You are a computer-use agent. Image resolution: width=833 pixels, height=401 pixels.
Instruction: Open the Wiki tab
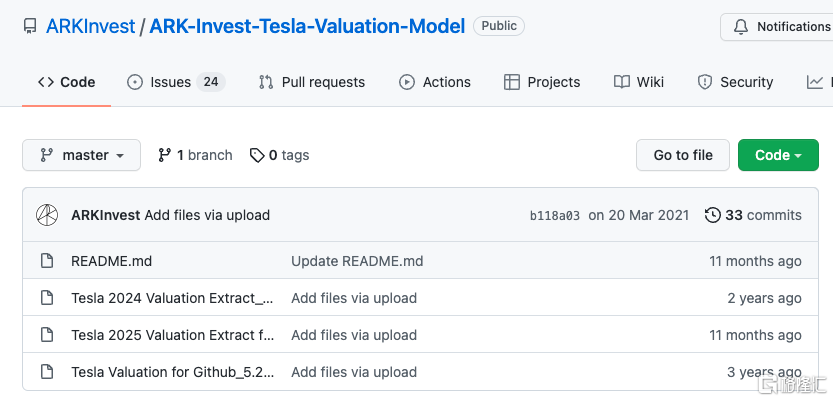click(x=639, y=82)
